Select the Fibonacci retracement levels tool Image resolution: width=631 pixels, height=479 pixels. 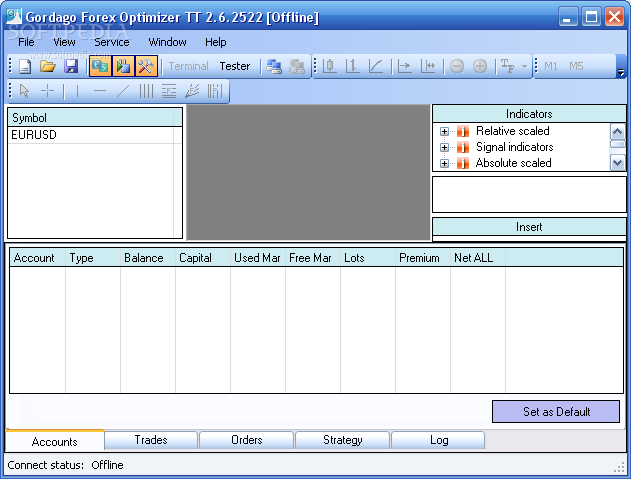coord(169,91)
